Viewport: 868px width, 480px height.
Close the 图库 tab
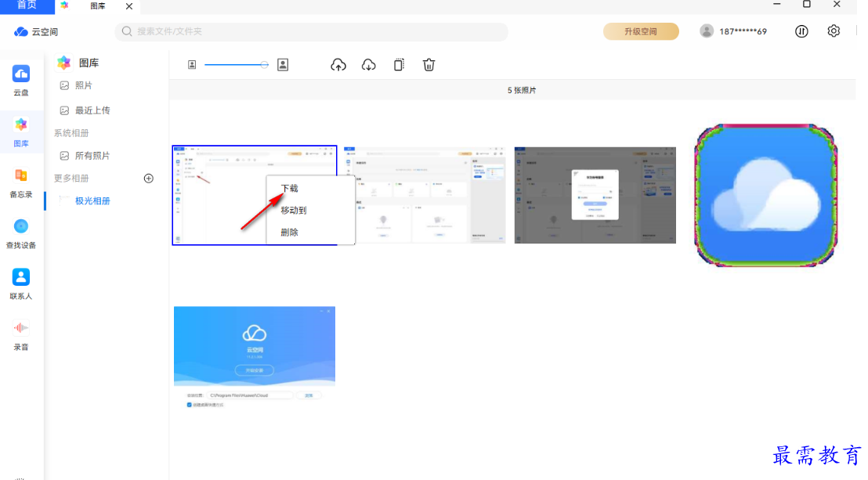pos(129,6)
